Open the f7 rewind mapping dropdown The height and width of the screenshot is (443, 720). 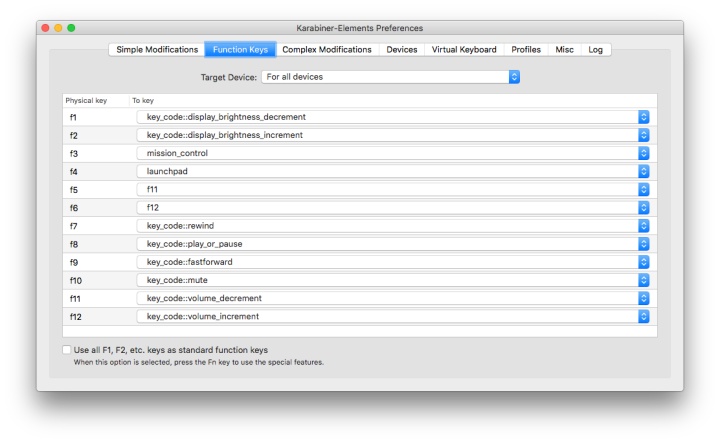pyautogui.click(x=393, y=226)
